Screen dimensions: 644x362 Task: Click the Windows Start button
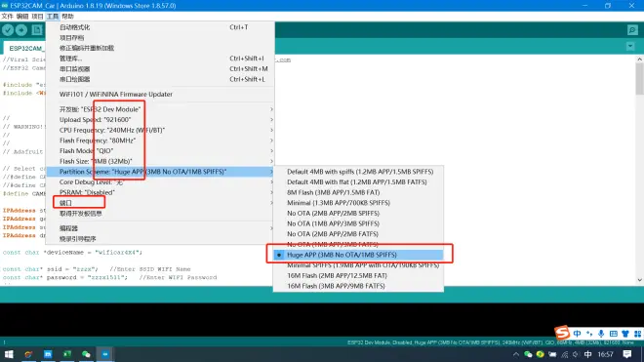(x=9, y=354)
